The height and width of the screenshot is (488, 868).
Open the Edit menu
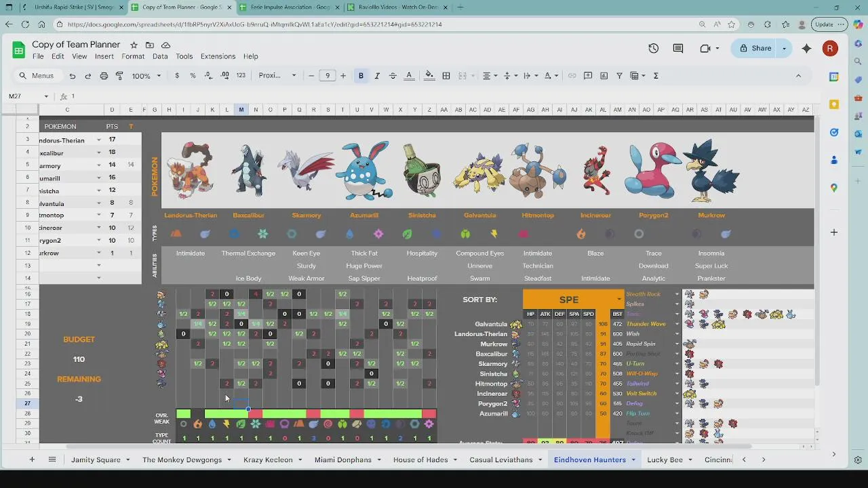tap(58, 56)
